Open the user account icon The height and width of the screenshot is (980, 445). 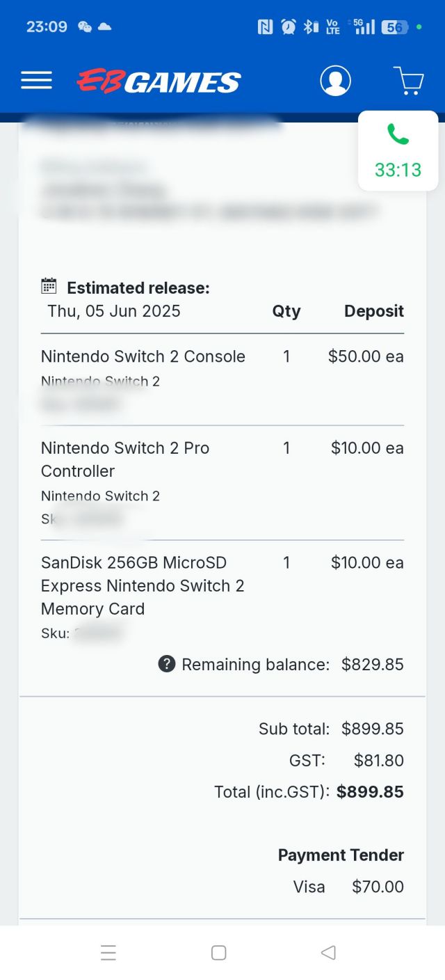click(x=336, y=80)
